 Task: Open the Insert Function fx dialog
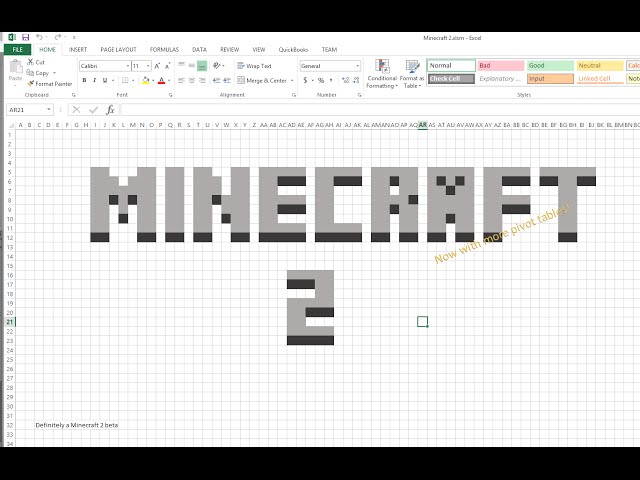[110, 109]
